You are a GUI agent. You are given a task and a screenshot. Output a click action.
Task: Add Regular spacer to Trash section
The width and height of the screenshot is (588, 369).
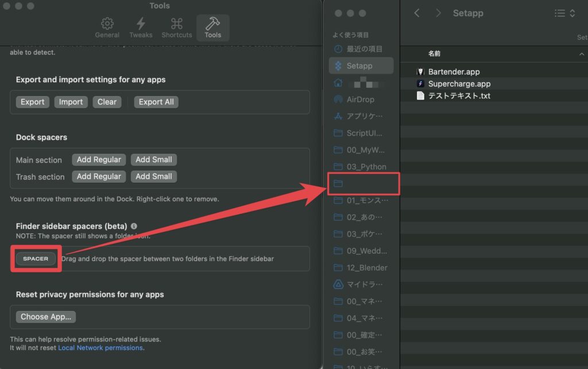tap(99, 176)
